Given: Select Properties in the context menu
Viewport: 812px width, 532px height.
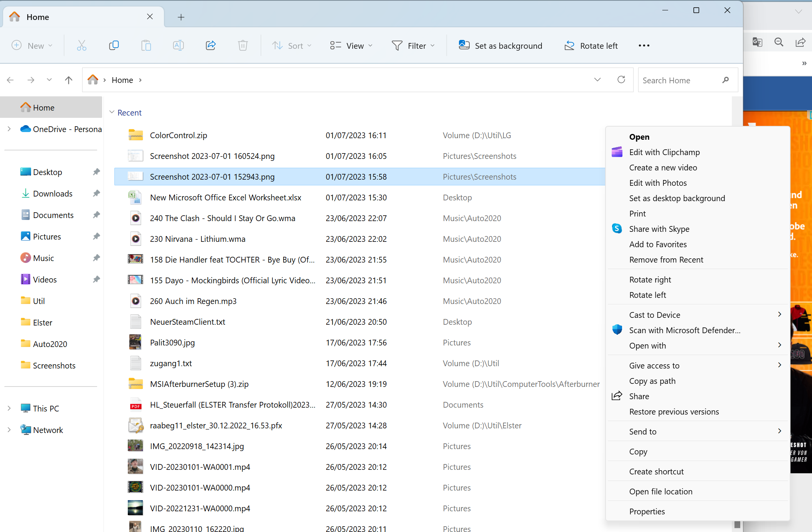Looking at the screenshot, I should click(647, 511).
